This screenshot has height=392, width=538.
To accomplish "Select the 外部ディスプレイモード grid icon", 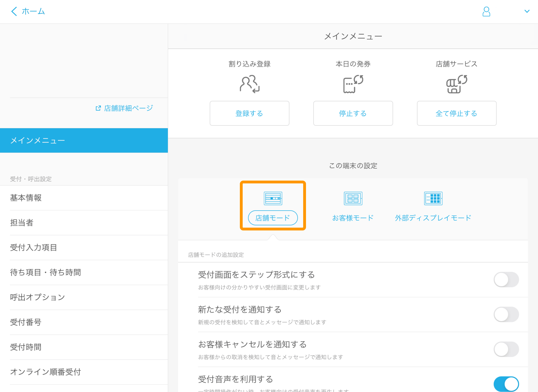I will 433,198.
